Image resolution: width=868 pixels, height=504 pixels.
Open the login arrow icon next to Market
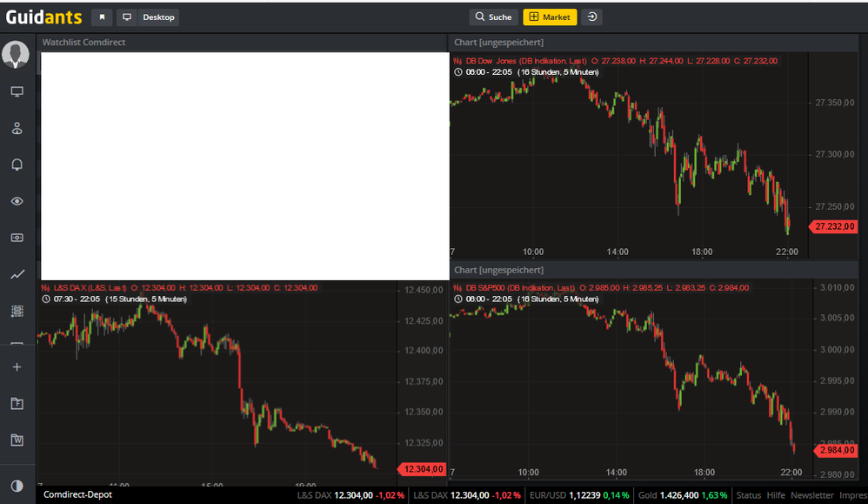[591, 17]
